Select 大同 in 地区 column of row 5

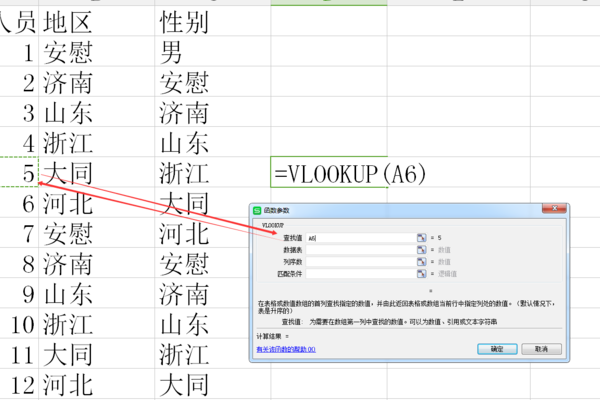pos(96,172)
